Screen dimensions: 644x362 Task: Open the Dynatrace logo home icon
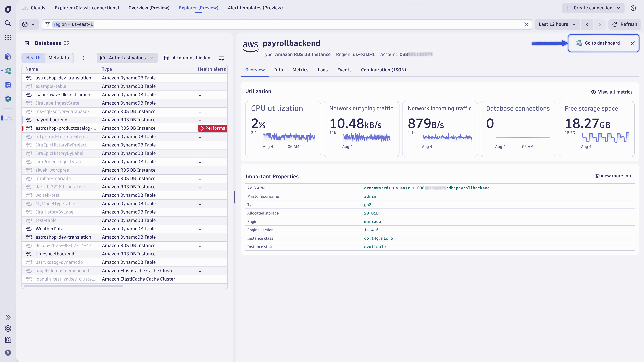[8, 10]
